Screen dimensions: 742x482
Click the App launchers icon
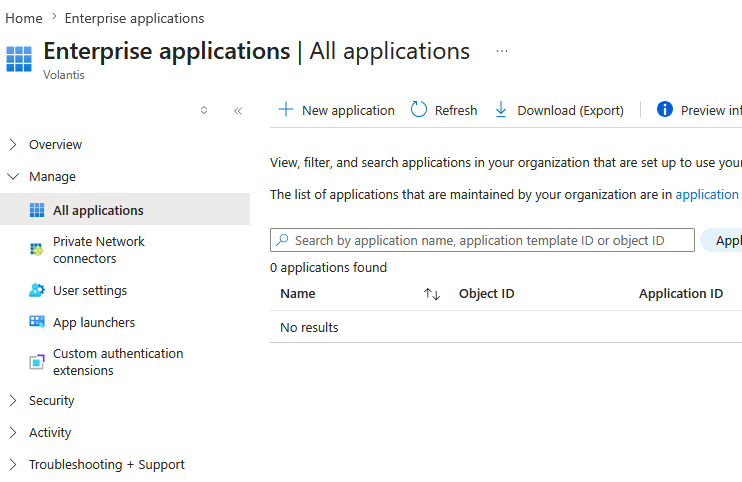point(37,322)
